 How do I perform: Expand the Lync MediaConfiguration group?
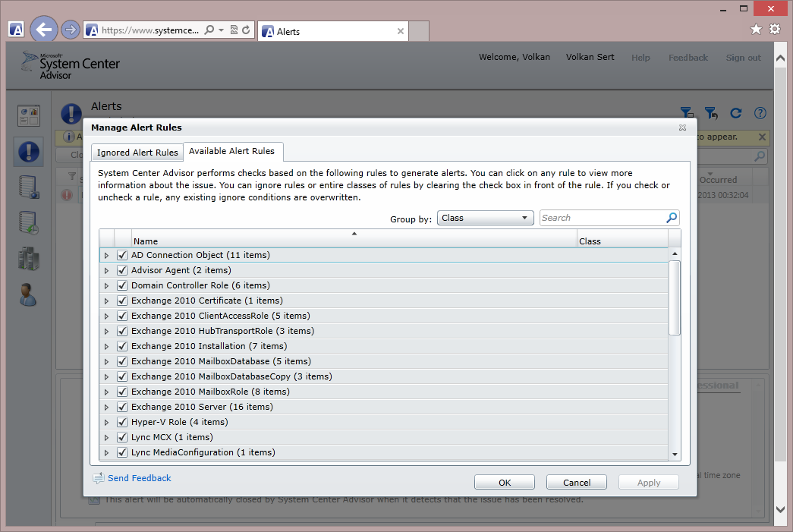click(106, 452)
